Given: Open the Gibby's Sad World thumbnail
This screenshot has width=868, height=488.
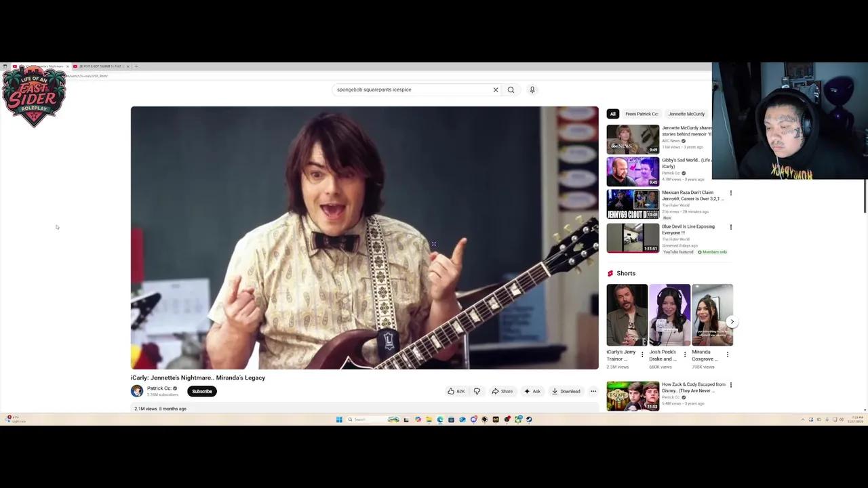Looking at the screenshot, I should tap(633, 171).
